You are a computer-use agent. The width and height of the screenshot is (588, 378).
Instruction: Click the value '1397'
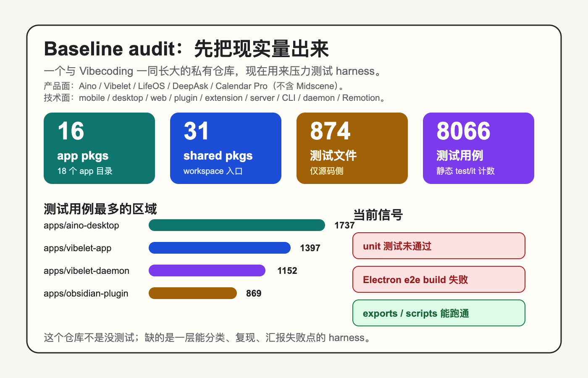pyautogui.click(x=310, y=248)
